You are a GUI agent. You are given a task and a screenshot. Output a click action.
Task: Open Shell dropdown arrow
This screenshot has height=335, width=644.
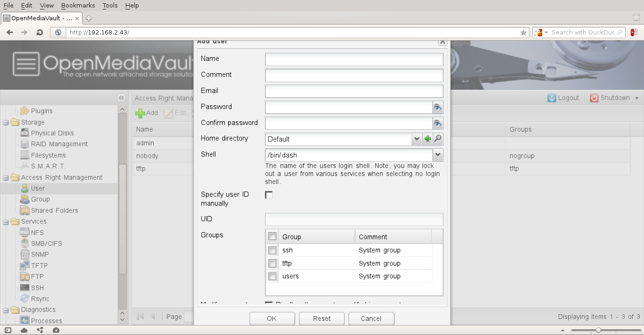pyautogui.click(x=438, y=155)
